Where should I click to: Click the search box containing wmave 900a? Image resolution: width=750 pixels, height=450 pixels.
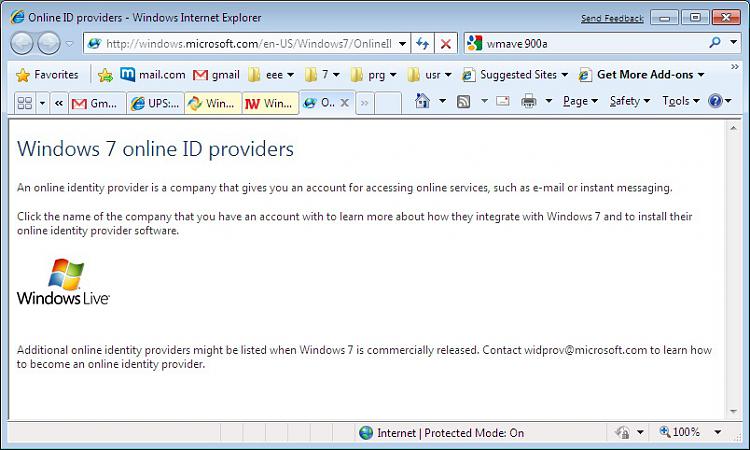(x=593, y=44)
